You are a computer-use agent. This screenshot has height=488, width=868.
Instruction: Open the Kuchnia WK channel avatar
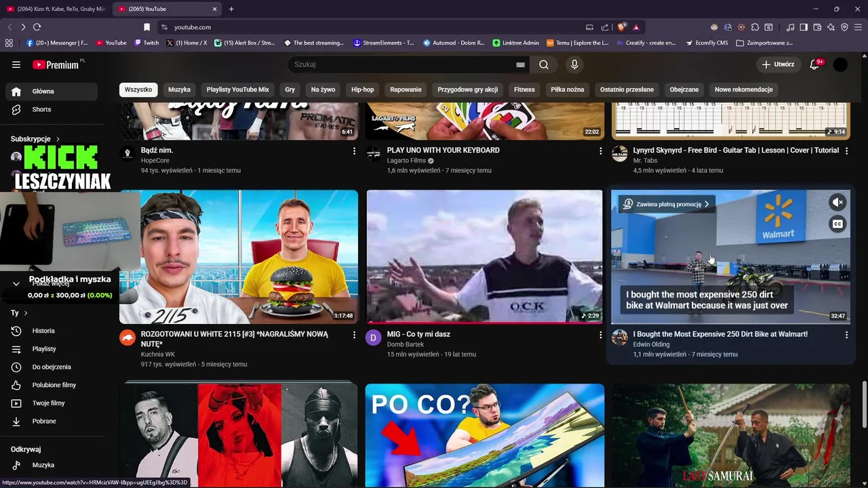point(127,338)
